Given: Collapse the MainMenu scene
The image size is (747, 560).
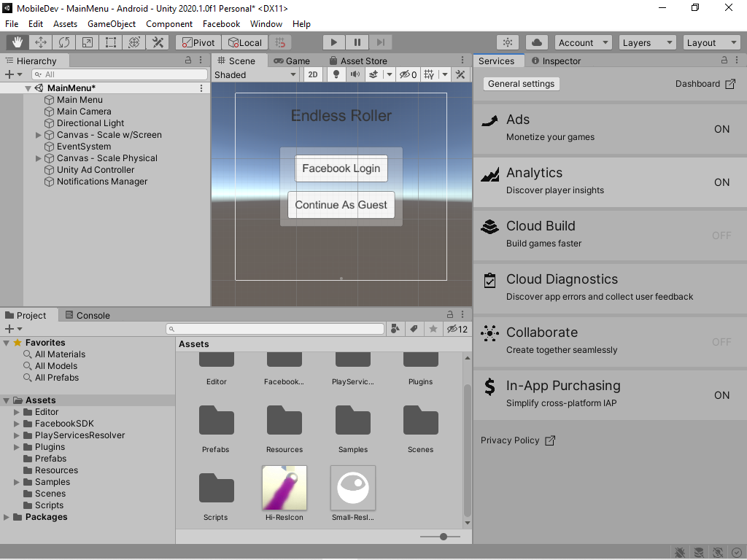Looking at the screenshot, I should pos(28,88).
